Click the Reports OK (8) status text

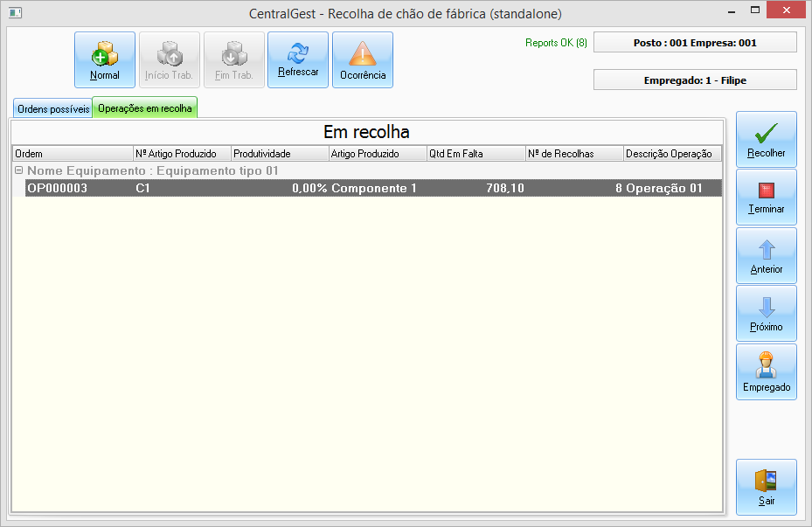click(556, 43)
